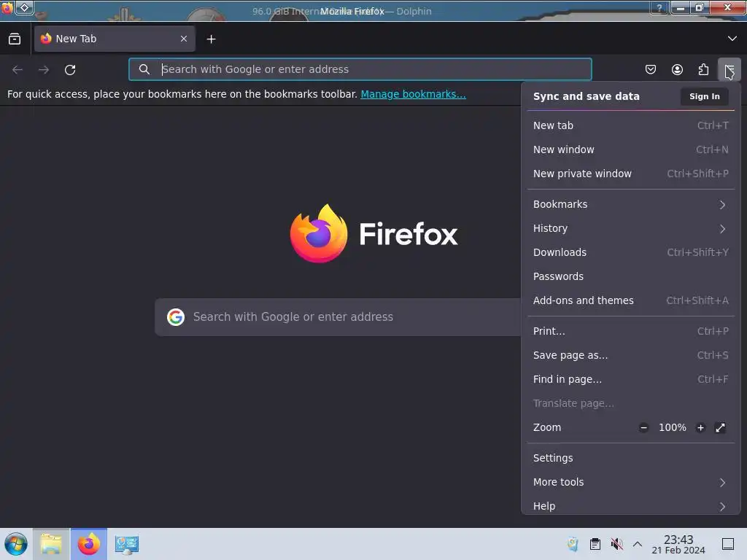This screenshot has height=560, width=747.
Task: Close the application menu hamburger button
Action: pyautogui.click(x=729, y=70)
